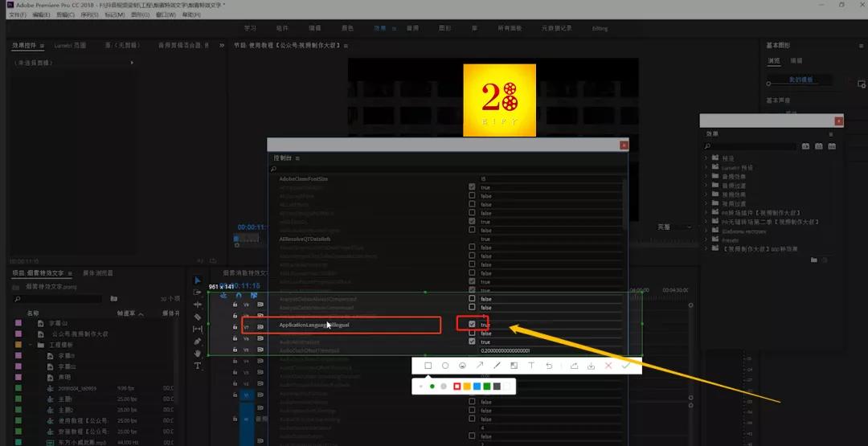This screenshot has width=868, height=446.
Task: Toggle lock on V7 track
Action: [x=235, y=327]
